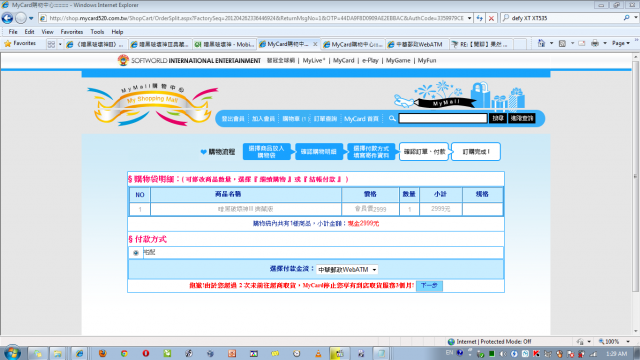640x360 pixels.
Task: Launch Opera from the taskbar
Action: point(146,353)
